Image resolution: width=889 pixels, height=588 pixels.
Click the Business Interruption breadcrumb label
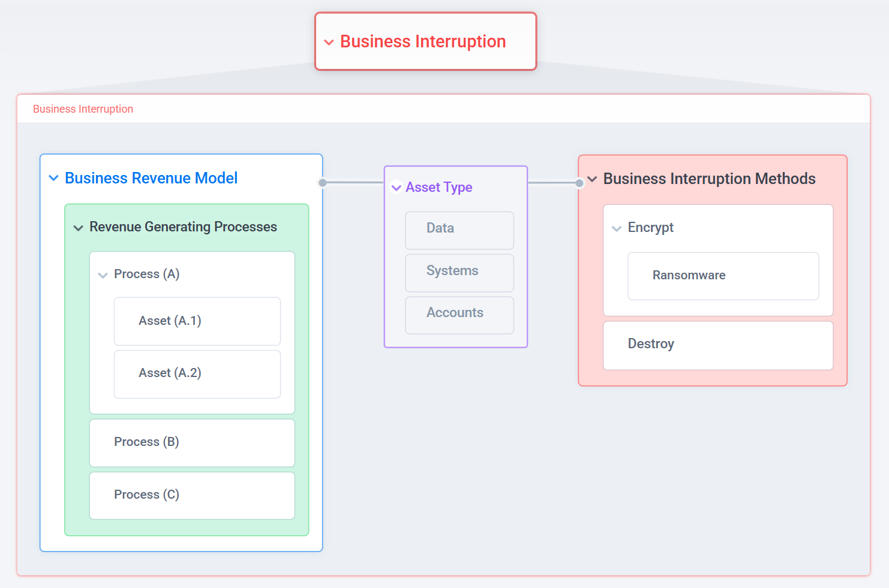tap(83, 109)
